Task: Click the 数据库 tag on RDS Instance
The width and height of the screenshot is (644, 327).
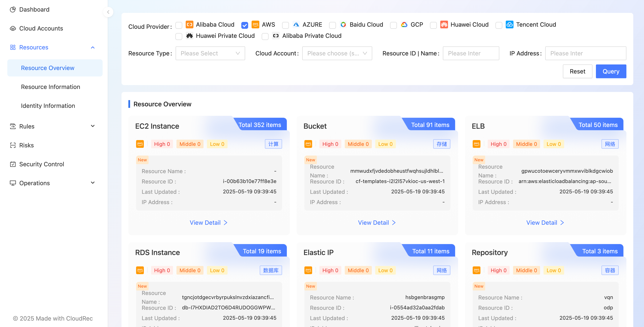Action: [x=271, y=270]
